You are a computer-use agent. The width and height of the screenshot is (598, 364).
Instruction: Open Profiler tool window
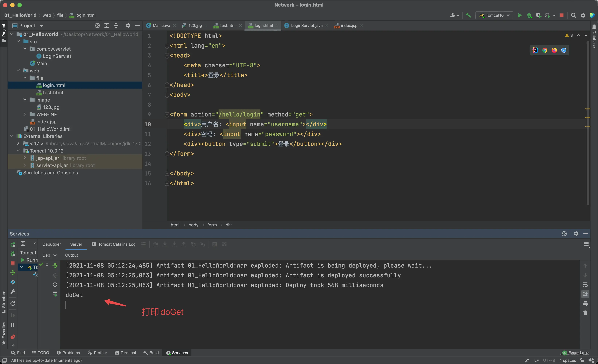97,353
